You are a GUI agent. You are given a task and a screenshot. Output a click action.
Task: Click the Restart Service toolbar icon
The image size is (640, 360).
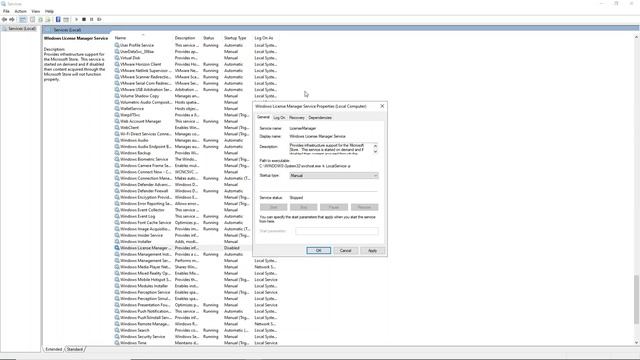pyautogui.click(x=99, y=19)
